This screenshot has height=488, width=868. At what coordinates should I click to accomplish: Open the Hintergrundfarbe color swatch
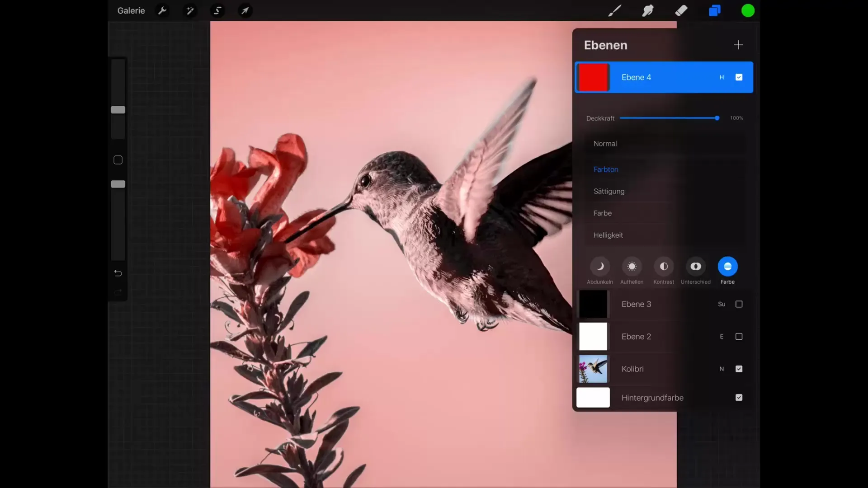point(593,398)
